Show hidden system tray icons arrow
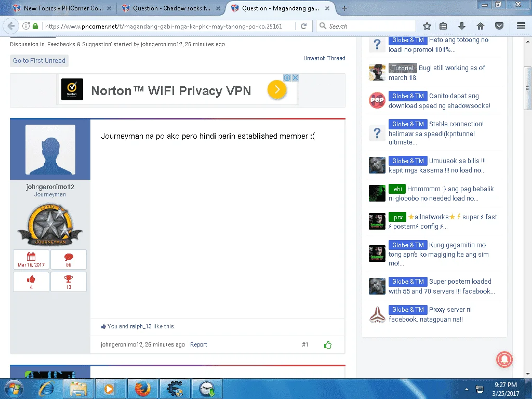Image resolution: width=532 pixels, height=399 pixels. pyautogui.click(x=467, y=389)
